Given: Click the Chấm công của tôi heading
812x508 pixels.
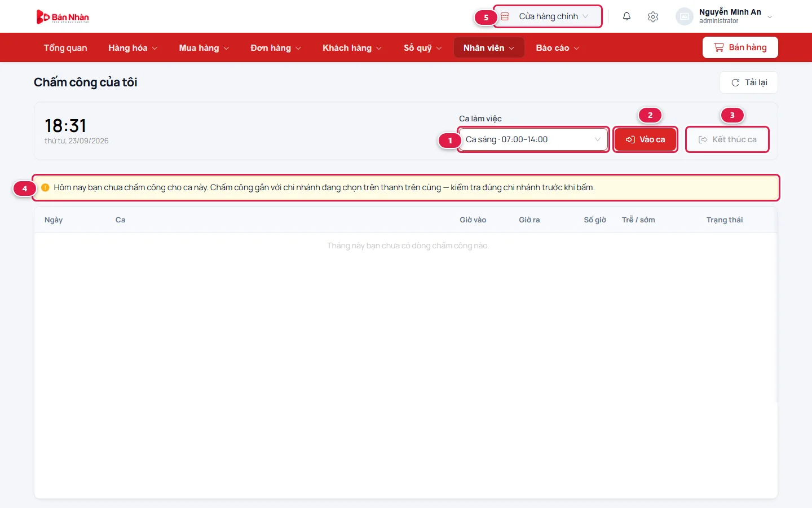Looking at the screenshot, I should [x=86, y=82].
